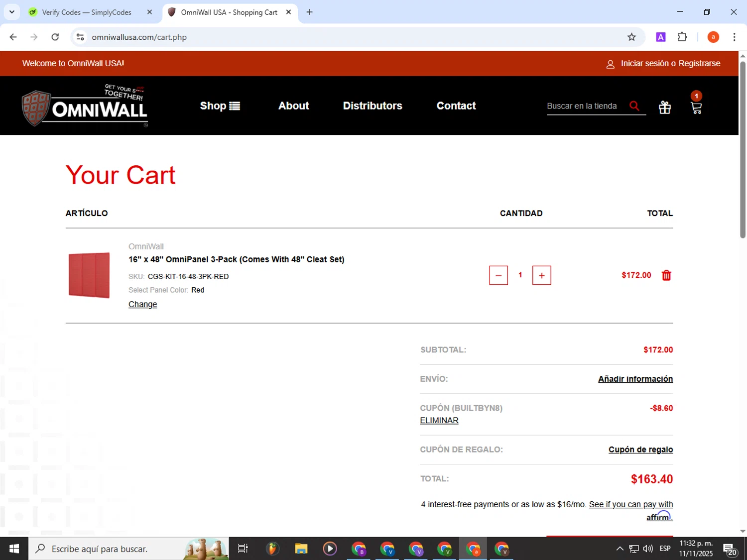
Task: Click the Change link for panel options
Action: [x=143, y=304]
